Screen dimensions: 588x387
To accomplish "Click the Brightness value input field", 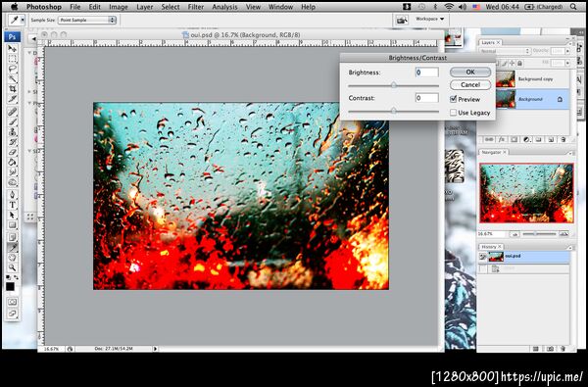I will pyautogui.click(x=426, y=72).
